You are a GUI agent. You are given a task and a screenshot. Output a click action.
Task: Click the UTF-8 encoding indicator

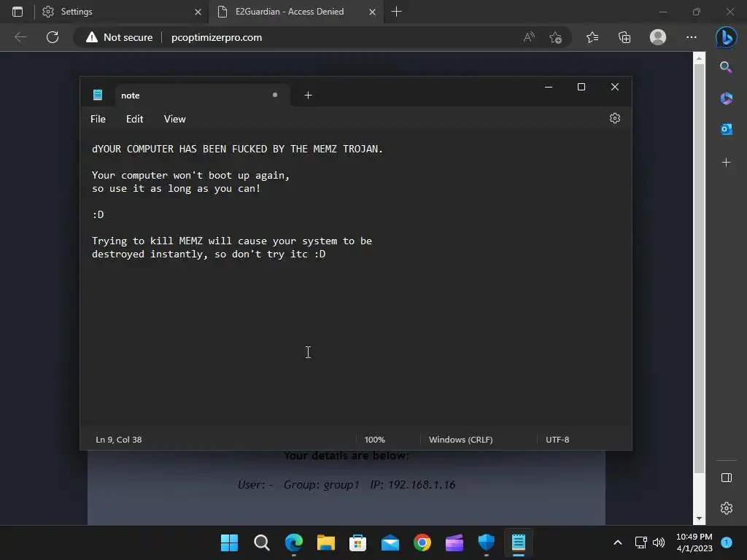point(557,440)
